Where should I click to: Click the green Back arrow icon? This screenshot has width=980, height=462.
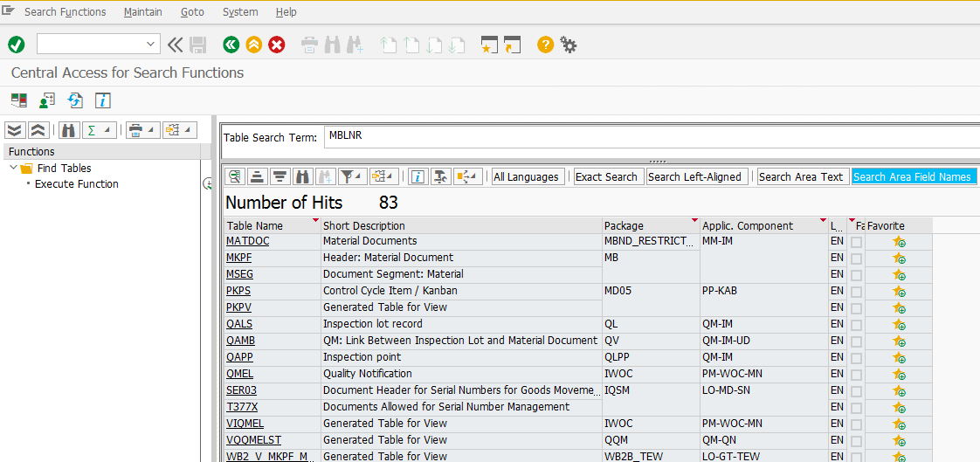[231, 45]
